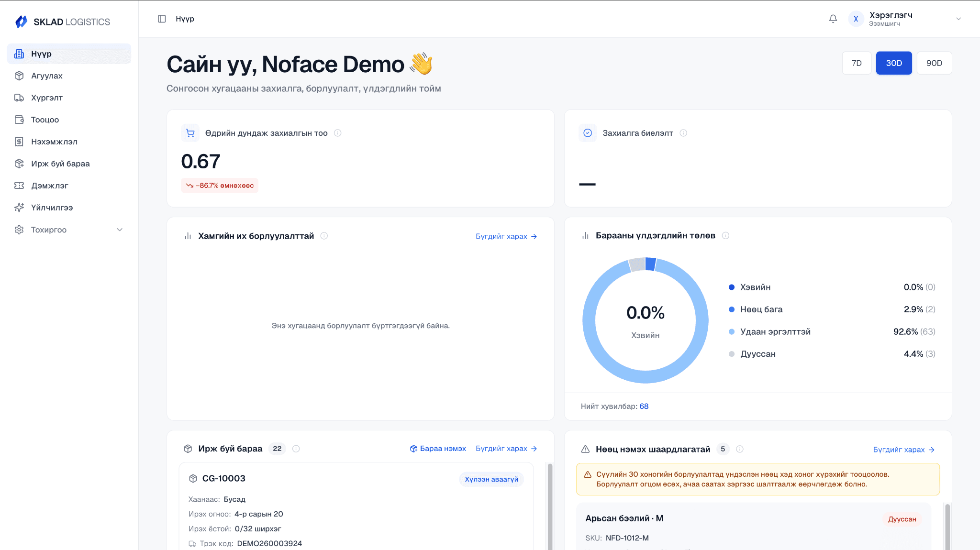
Task: Show info for Барааны үлдэгдлийн төлөв
Action: tap(725, 235)
